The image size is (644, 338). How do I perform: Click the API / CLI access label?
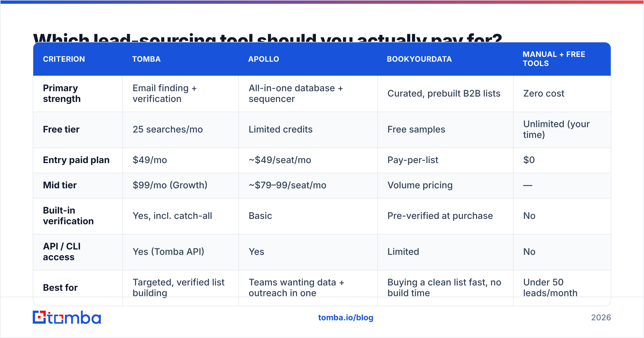pos(62,252)
